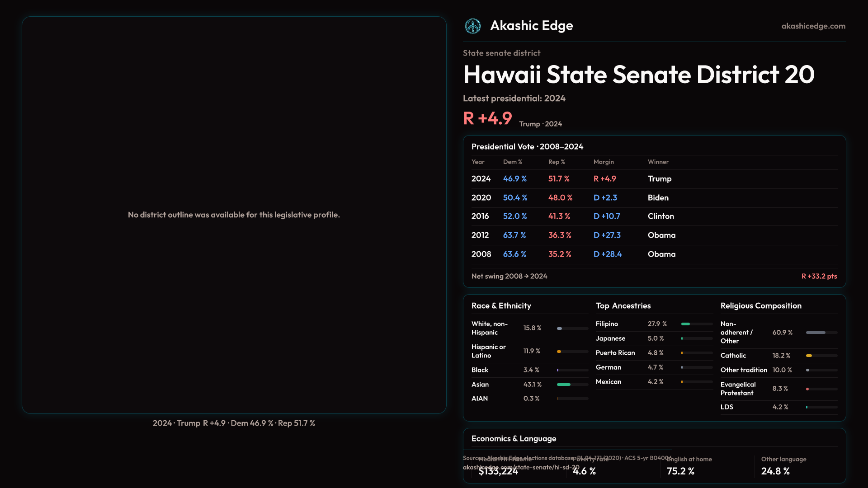868x488 pixels.
Task: Click the Catholic percentage bar
Action: (821, 356)
